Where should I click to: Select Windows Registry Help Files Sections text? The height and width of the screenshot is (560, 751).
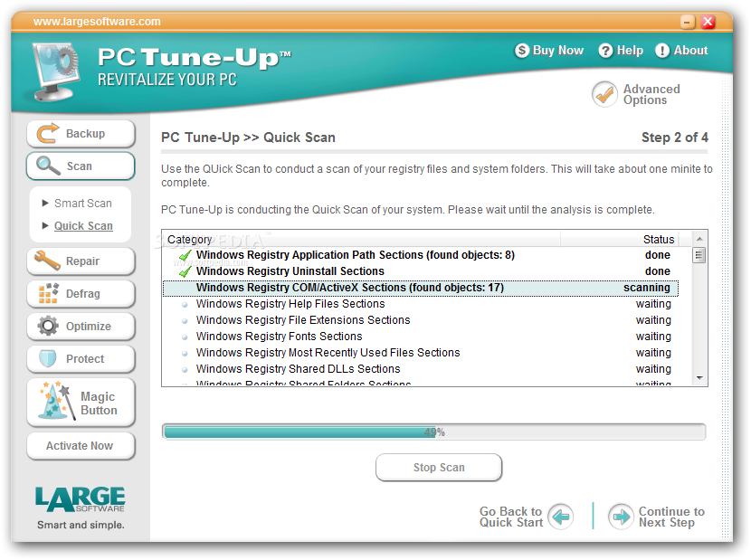coord(290,304)
